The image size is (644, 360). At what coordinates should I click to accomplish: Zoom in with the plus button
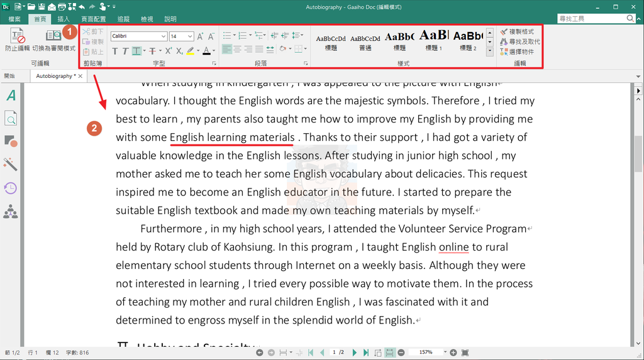click(453, 352)
